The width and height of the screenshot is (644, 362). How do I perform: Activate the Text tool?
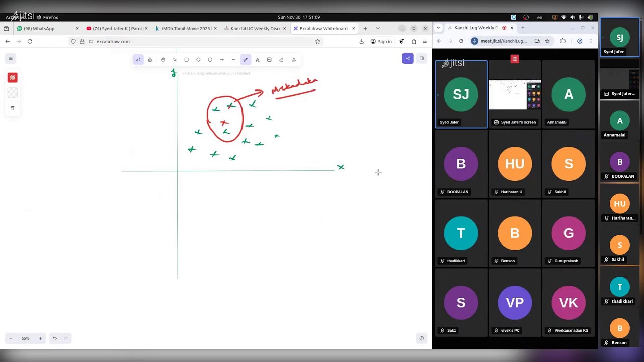click(257, 60)
